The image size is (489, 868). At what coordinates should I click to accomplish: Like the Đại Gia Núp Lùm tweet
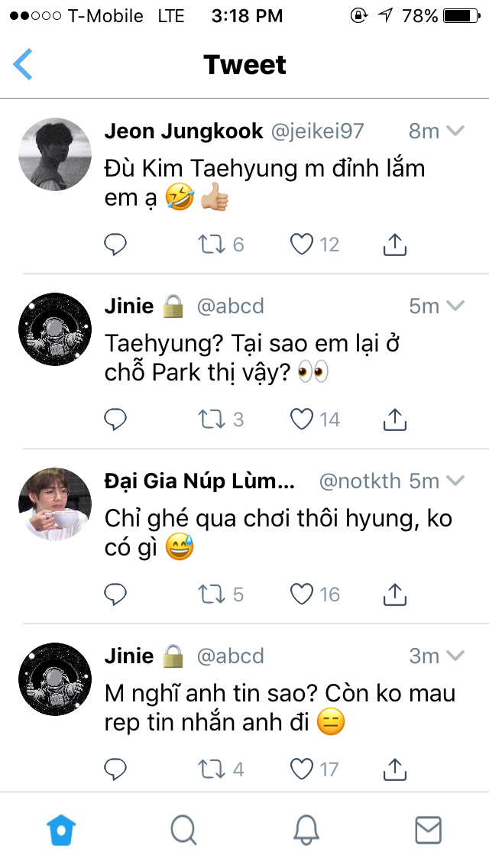click(303, 594)
